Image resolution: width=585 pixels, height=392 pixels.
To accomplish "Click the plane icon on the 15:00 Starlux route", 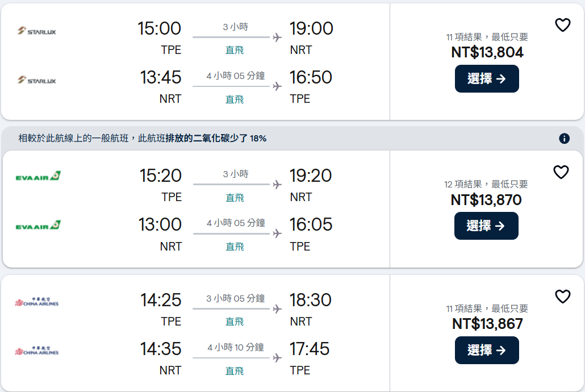I will 277,38.
